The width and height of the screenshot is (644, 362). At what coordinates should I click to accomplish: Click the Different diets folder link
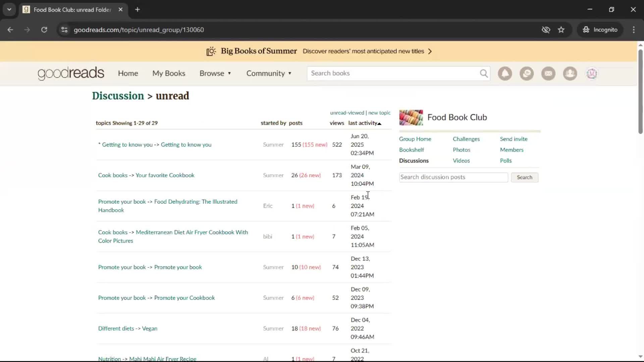click(x=116, y=328)
